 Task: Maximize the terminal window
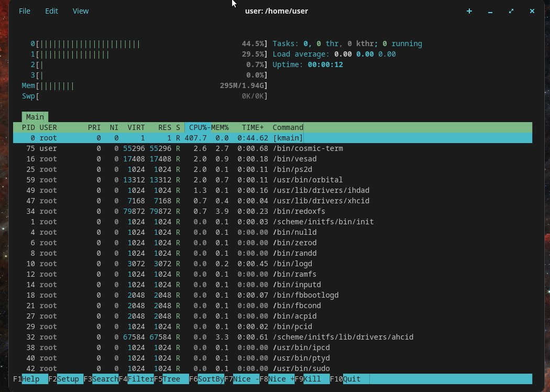pos(511,11)
